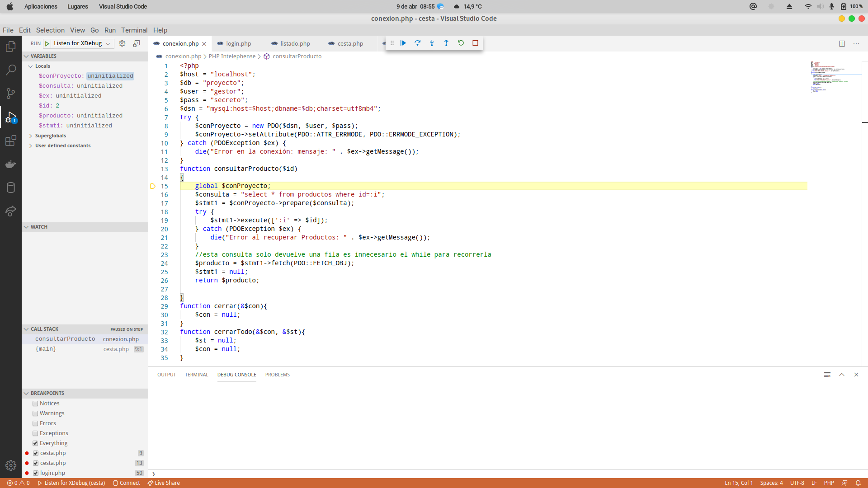Open launch.json configuration gear
Viewport: 868px width, 488px height.
click(122, 43)
